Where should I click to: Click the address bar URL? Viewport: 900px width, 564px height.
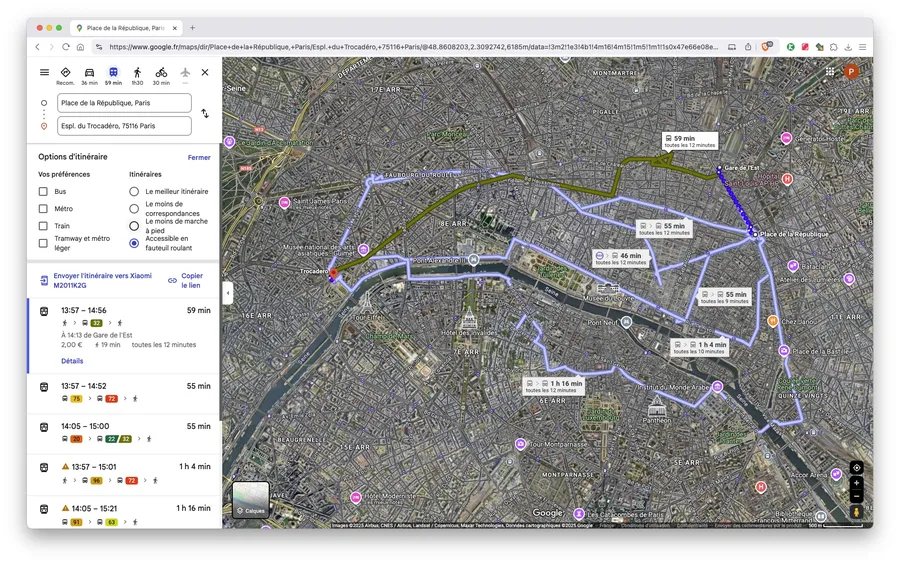click(x=413, y=47)
